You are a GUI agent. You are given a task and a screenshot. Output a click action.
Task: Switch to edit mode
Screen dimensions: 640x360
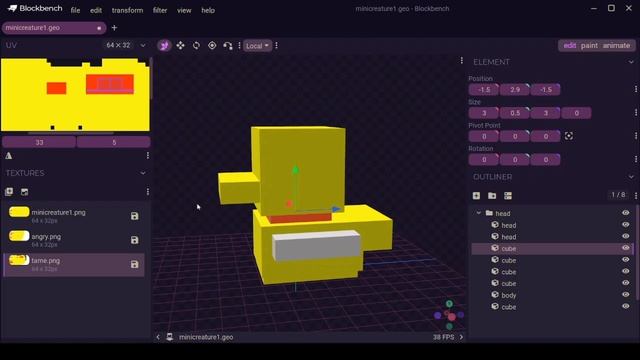tap(569, 46)
